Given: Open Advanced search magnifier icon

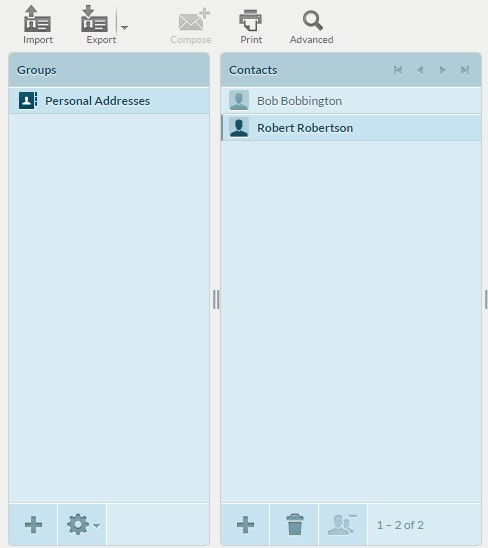Looking at the screenshot, I should click(x=312, y=20).
